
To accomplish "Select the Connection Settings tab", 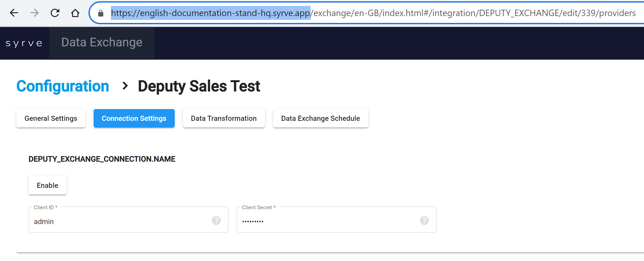I will tap(134, 119).
